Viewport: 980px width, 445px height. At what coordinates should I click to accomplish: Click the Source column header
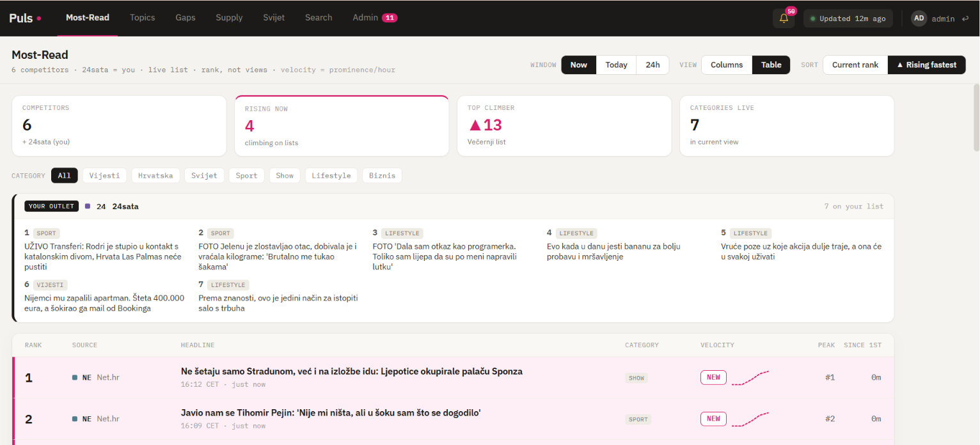click(84, 345)
